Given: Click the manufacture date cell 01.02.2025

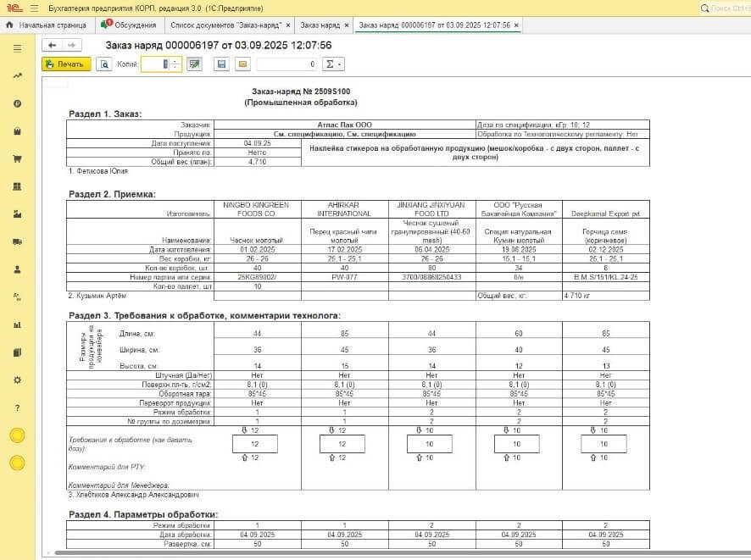Looking at the screenshot, I should pyautogui.click(x=257, y=249).
